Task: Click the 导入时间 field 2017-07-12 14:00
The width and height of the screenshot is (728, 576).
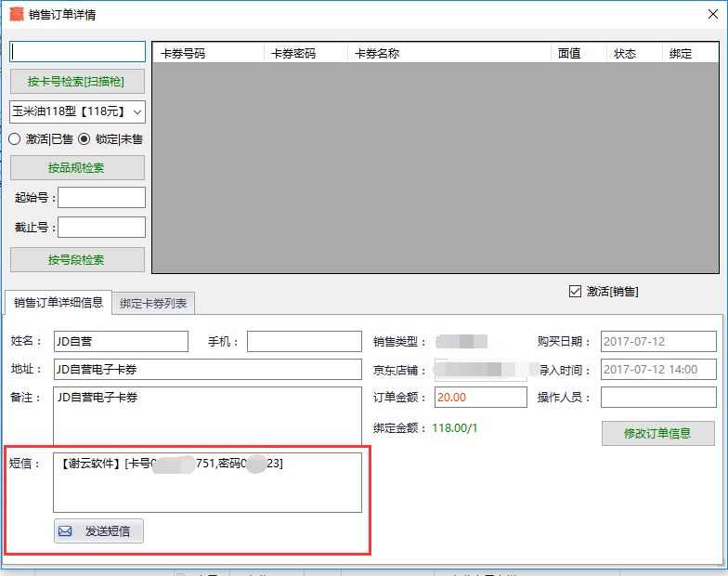Action: (658, 370)
